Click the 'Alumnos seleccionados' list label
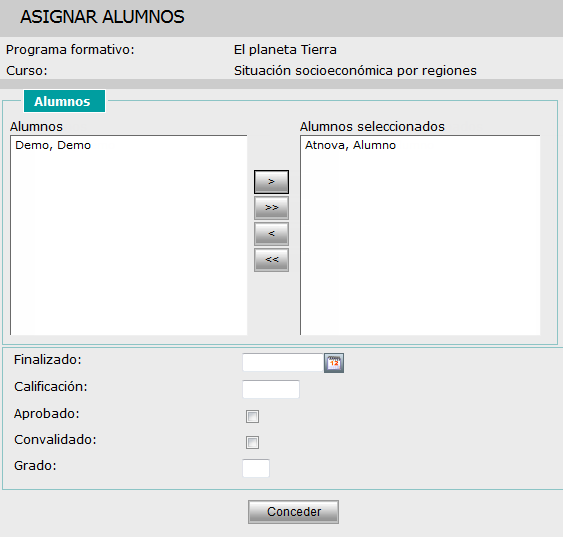The height and width of the screenshot is (537, 563). point(372,126)
